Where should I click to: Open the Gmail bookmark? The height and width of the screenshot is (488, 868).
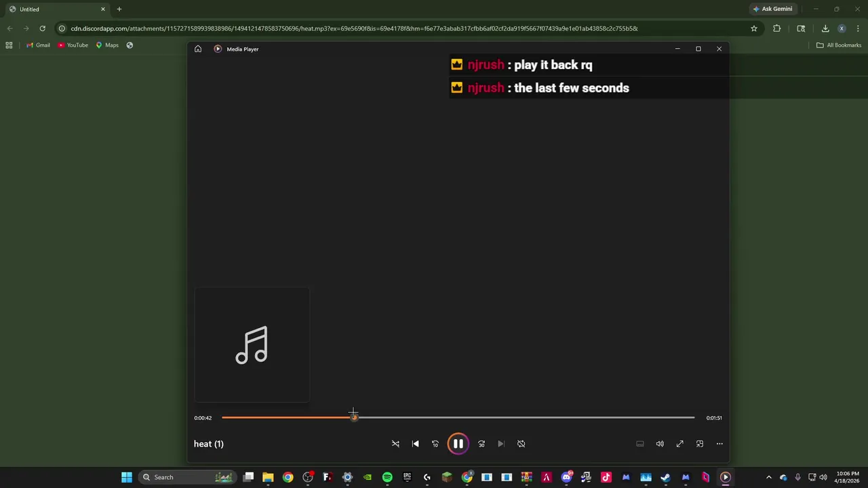tap(38, 45)
